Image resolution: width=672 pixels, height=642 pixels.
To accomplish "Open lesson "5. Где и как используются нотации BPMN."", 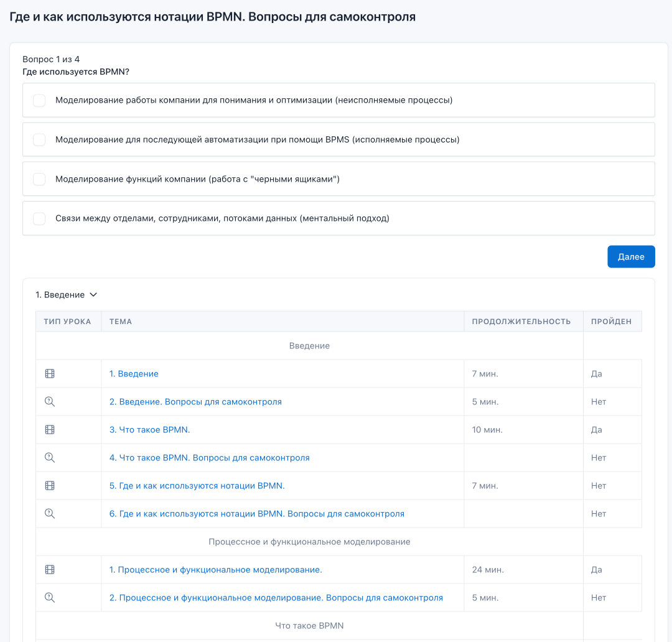I will (197, 486).
